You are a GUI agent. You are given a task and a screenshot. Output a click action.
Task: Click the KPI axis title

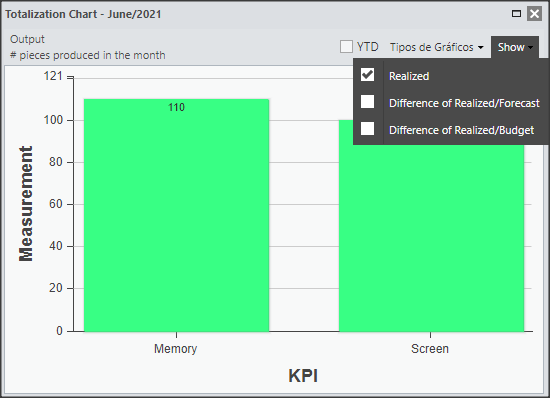303,376
